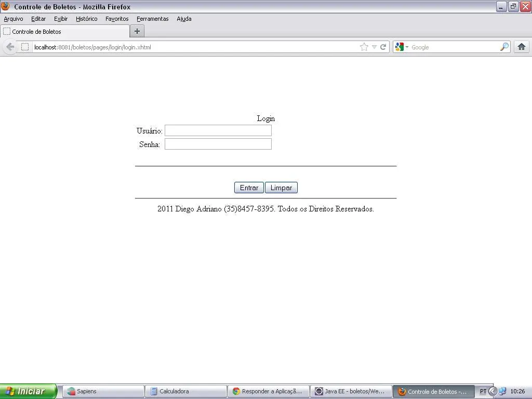
Task: Open the Google search engine selector
Action: [x=402, y=47]
